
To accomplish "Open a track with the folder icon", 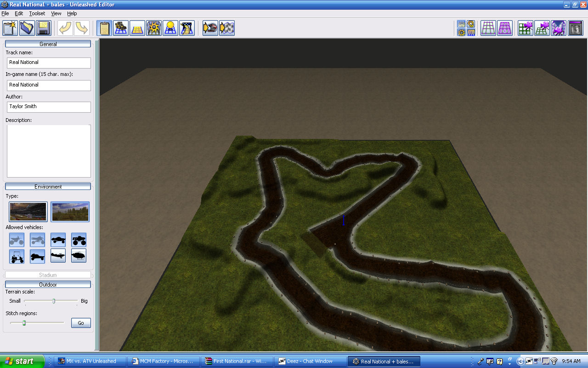I will [x=27, y=28].
